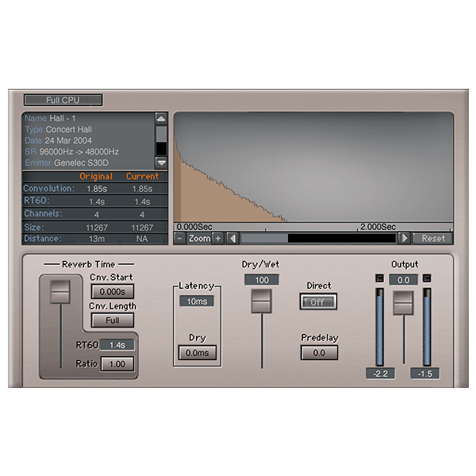Click the Dry/Wet fader handle
Image resolution: width=476 pixels, height=476 pixels.
pyautogui.click(x=261, y=301)
